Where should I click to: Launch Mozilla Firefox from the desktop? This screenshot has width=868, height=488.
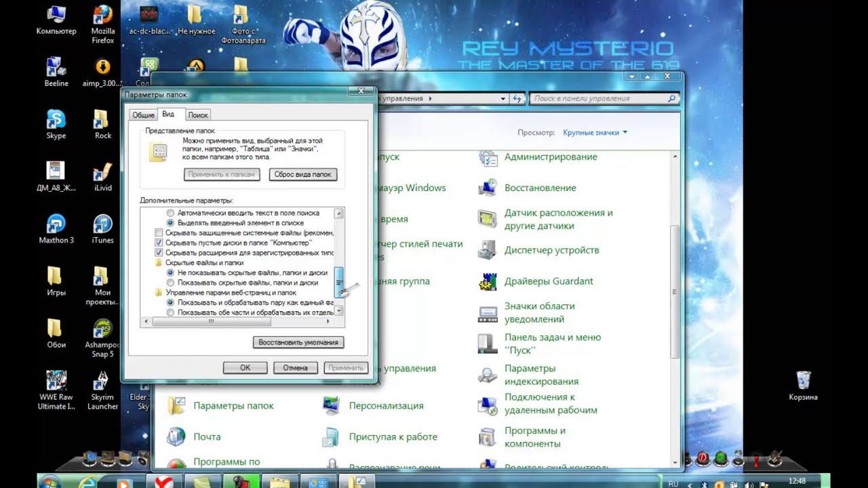pyautogui.click(x=102, y=23)
